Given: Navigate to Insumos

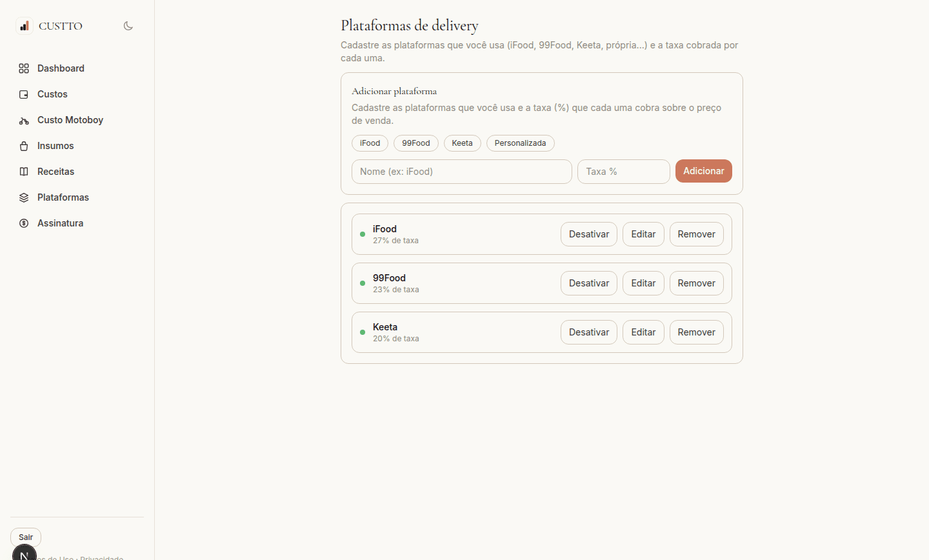Looking at the screenshot, I should [77, 146].
